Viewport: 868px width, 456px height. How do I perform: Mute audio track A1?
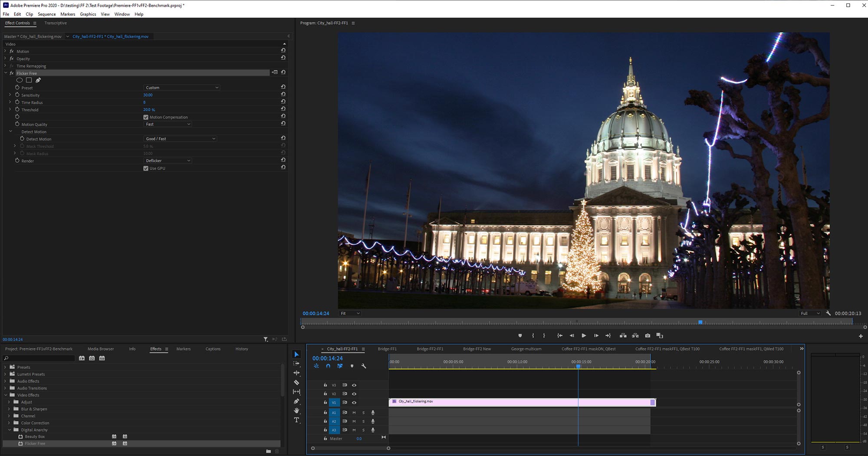pyautogui.click(x=354, y=413)
